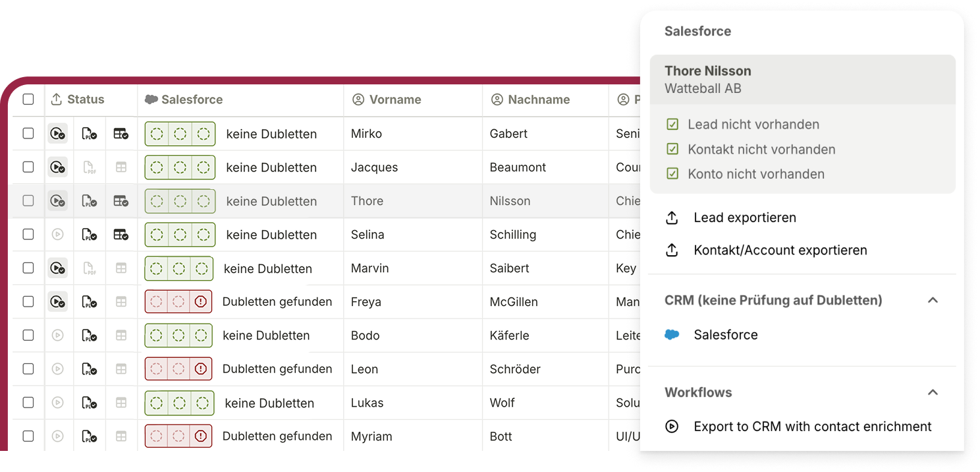This screenshot has height=472, width=980.
Task: Toggle the select-all checkbox in table header
Action: (28, 100)
